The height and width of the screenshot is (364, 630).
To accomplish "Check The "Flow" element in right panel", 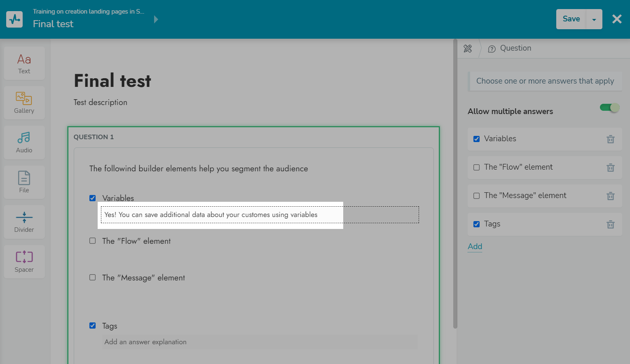I will tap(477, 167).
